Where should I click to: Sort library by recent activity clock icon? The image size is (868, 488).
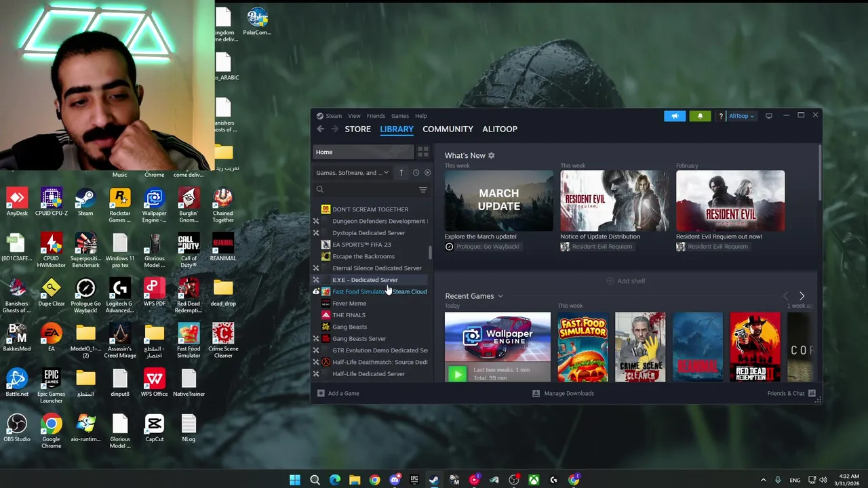click(x=416, y=173)
